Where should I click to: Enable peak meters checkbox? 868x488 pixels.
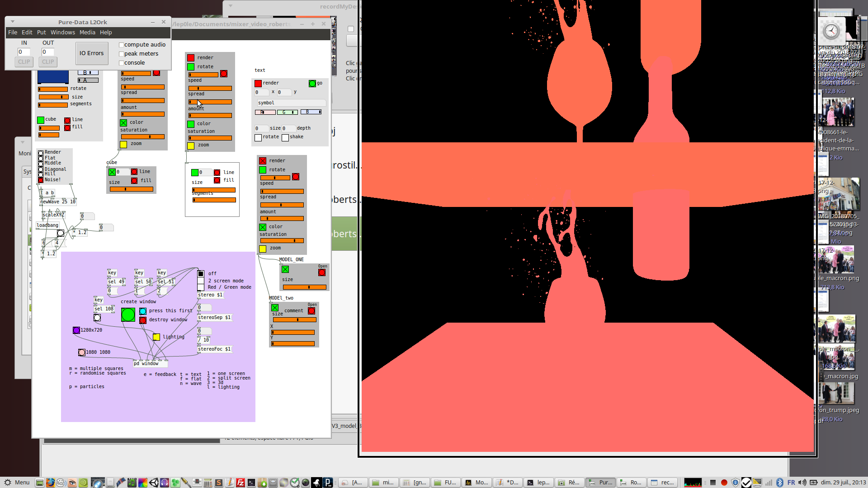tap(121, 54)
